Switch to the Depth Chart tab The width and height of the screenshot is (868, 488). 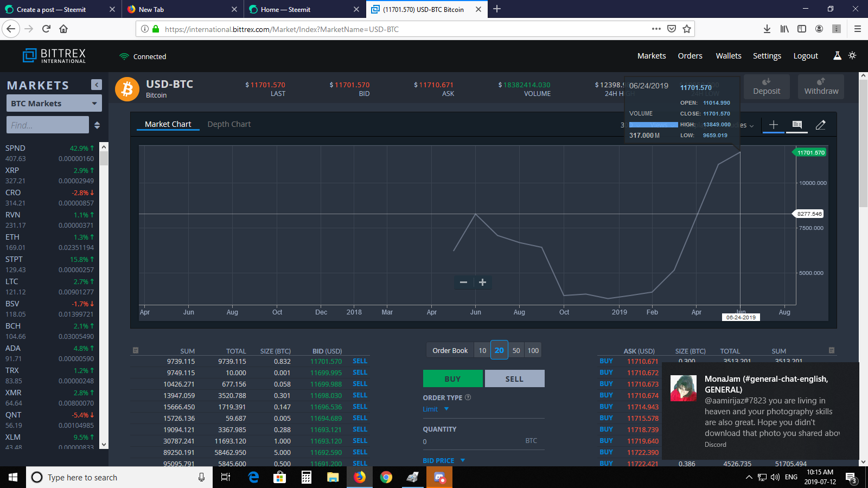(229, 124)
